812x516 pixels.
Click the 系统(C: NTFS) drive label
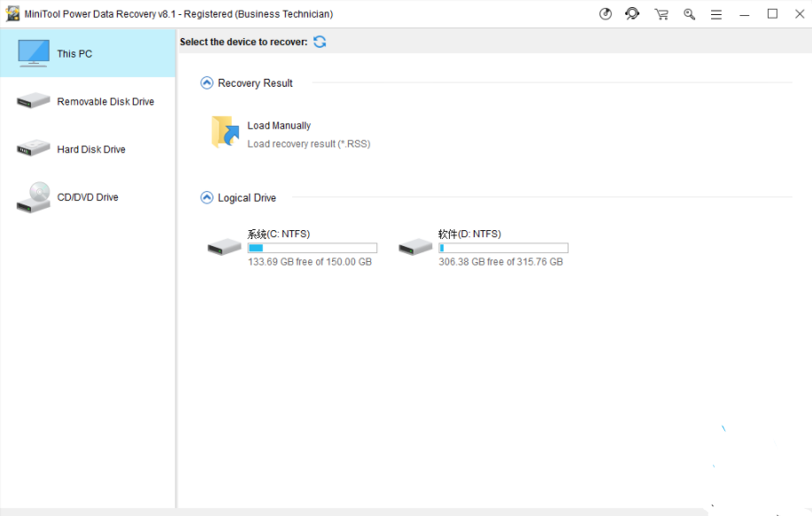pyautogui.click(x=279, y=234)
